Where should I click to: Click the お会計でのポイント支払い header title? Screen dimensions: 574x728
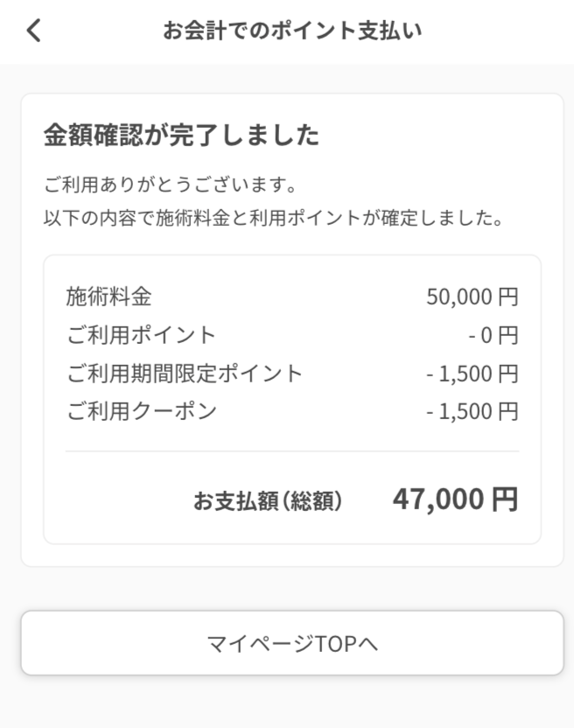(292, 31)
